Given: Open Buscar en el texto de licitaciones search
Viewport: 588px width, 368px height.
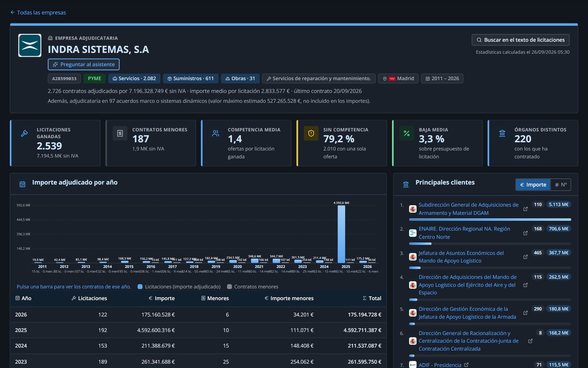Looking at the screenshot, I should point(520,40).
